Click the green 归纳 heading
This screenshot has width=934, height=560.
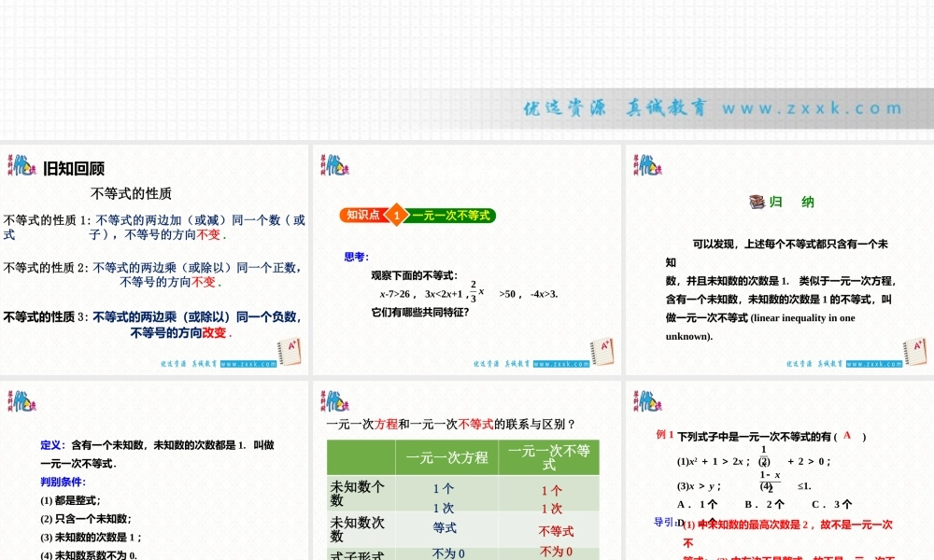pos(791,202)
